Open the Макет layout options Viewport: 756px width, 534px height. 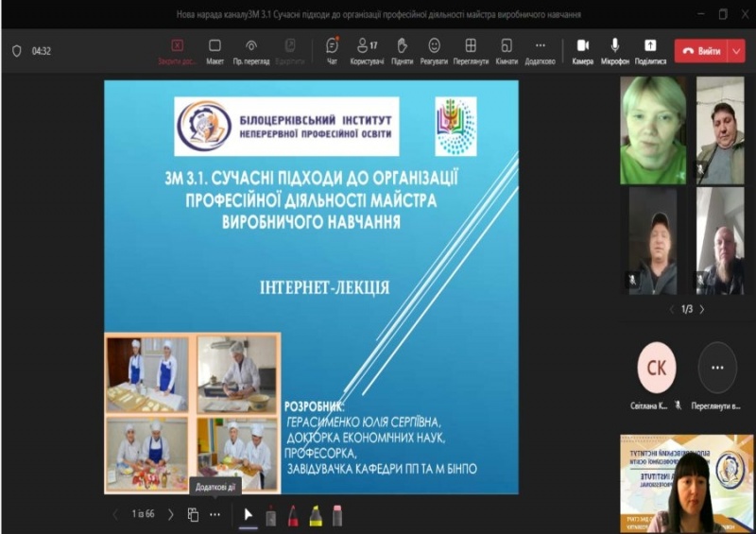tap(215, 50)
